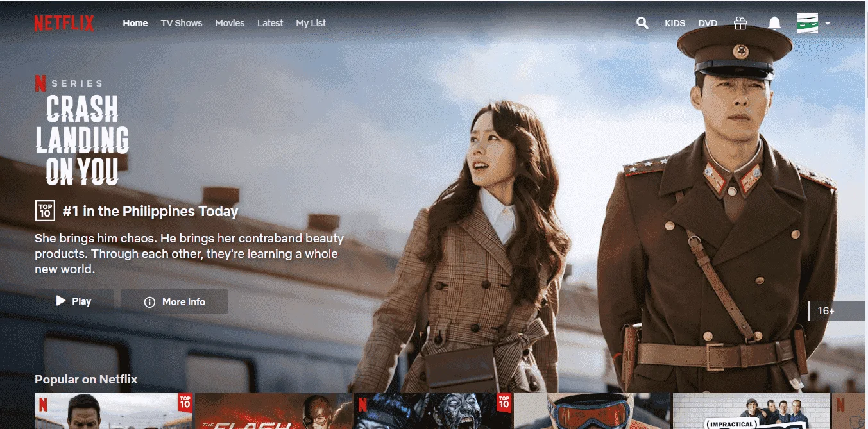Click the 'SERIES' label beside the N
This screenshot has width=868, height=429.
tap(77, 83)
